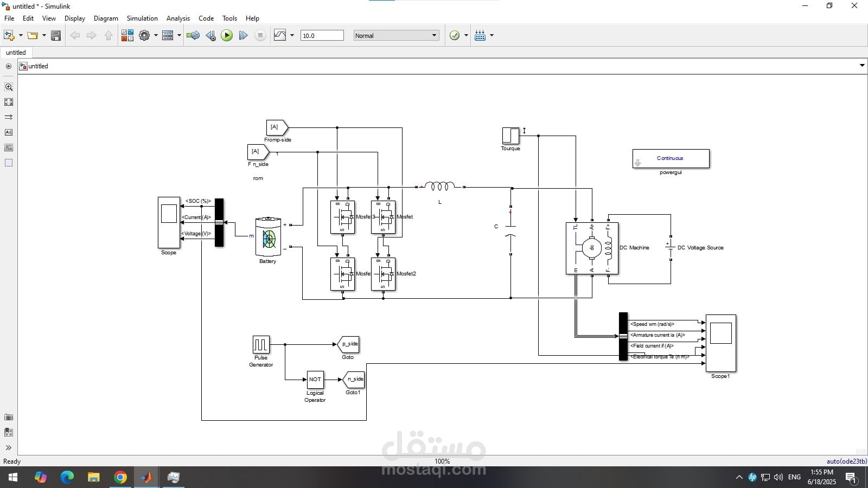Expand the model path bar dropdown arrow
The image size is (868, 488).
click(x=862, y=66)
